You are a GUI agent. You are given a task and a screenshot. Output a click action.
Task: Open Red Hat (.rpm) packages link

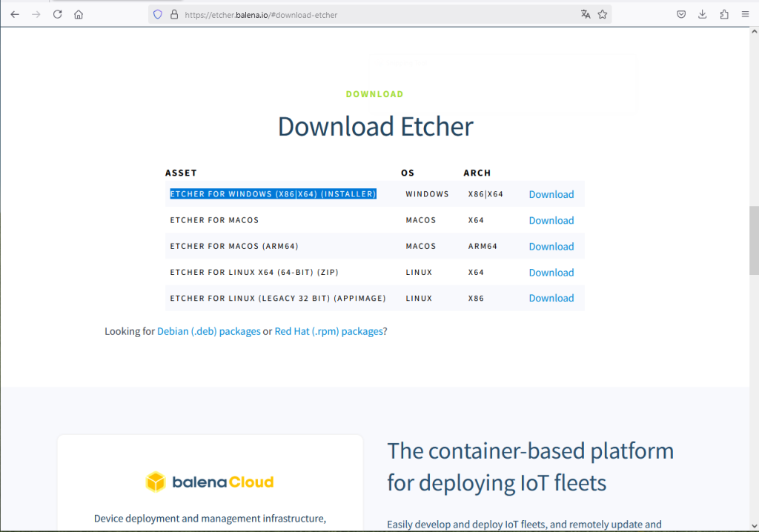(328, 331)
